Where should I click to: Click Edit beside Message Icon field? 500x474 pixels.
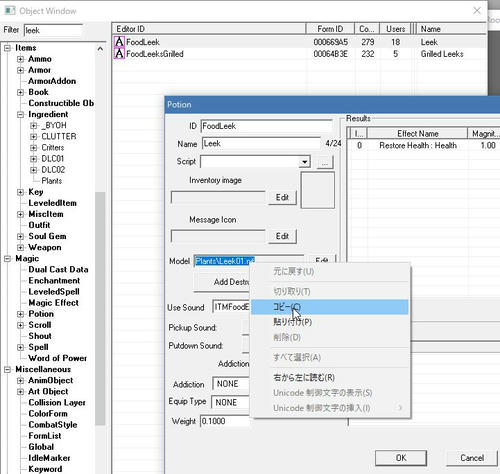pos(282,236)
